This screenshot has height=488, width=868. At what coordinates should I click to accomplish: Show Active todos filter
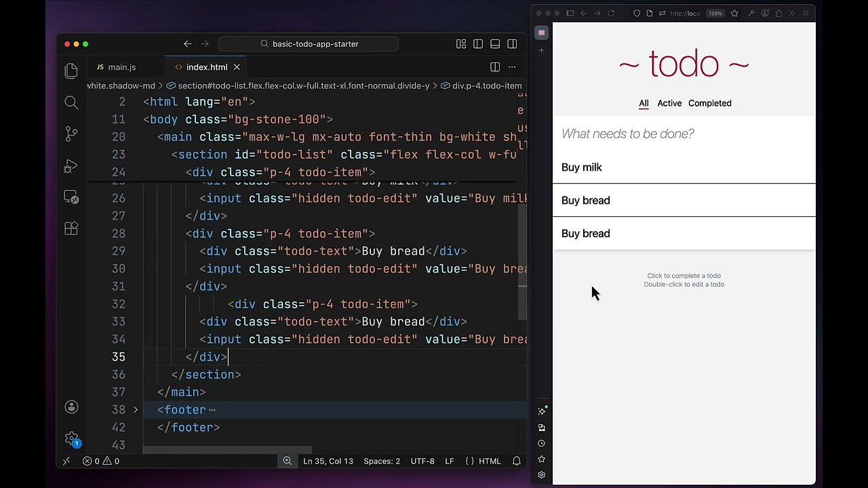[x=669, y=103]
